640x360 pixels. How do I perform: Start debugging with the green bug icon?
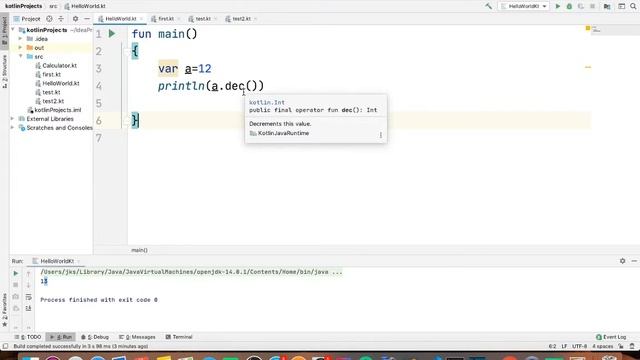point(569,6)
